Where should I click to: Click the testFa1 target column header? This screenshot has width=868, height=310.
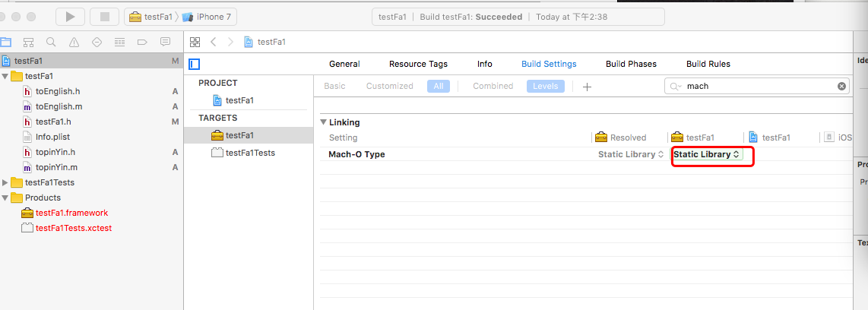tap(700, 138)
